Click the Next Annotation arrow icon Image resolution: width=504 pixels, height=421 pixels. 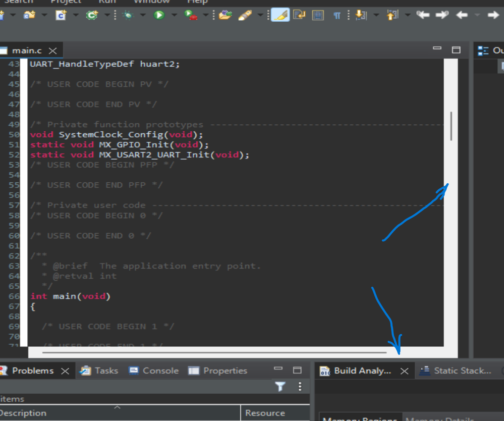click(x=361, y=15)
